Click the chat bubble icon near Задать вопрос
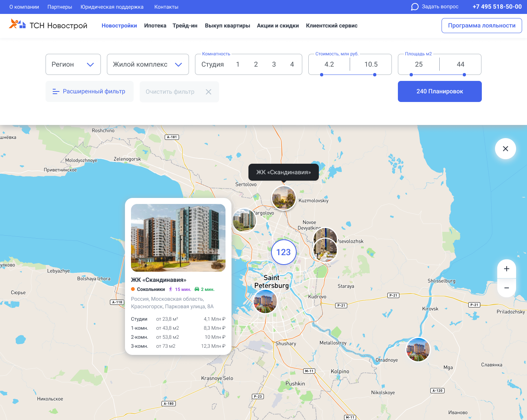The width and height of the screenshot is (527, 420). point(414,7)
